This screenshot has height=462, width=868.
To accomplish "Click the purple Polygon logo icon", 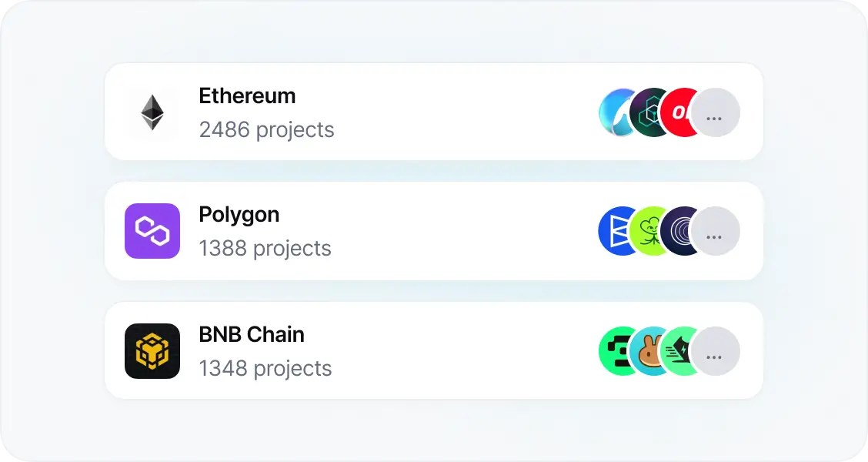I will (x=152, y=231).
